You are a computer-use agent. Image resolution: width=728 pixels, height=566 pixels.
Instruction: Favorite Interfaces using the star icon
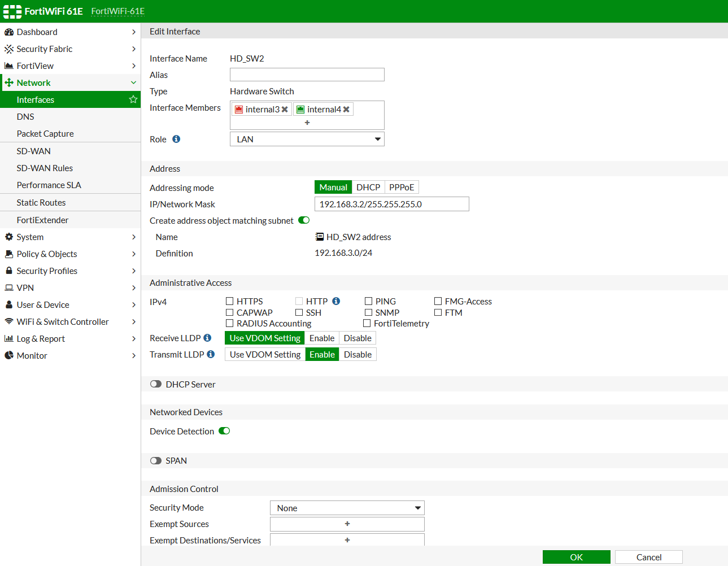[133, 99]
